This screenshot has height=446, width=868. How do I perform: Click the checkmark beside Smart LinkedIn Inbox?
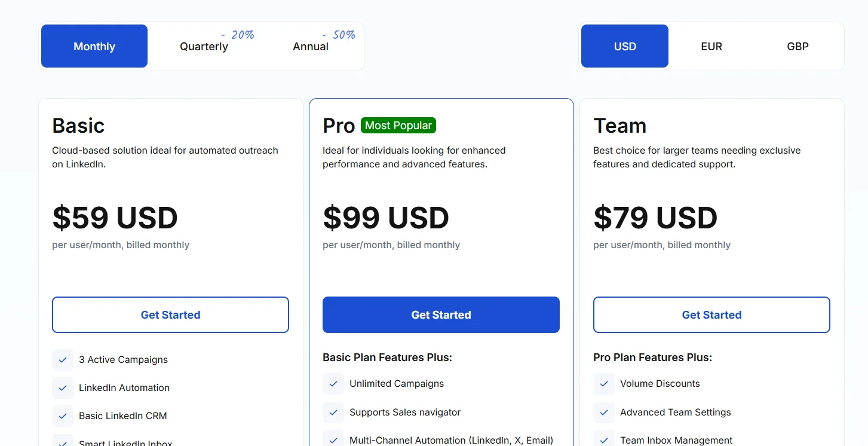point(63,442)
